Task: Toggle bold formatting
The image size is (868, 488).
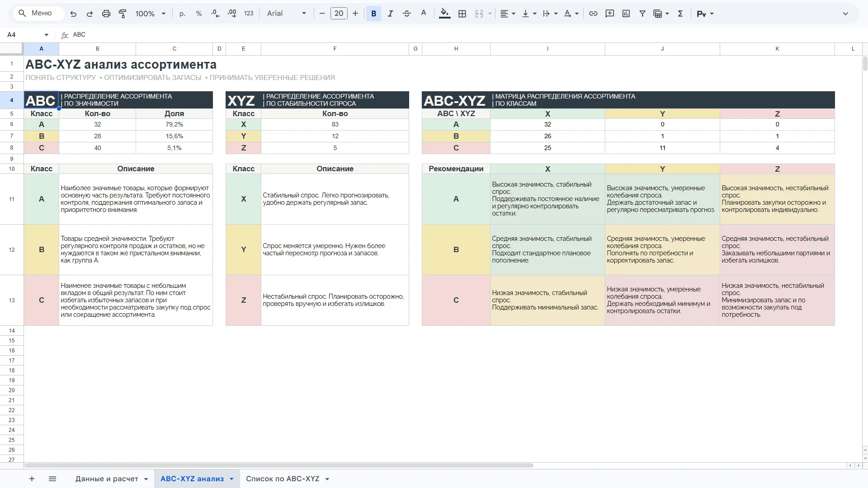Action: tap(374, 14)
